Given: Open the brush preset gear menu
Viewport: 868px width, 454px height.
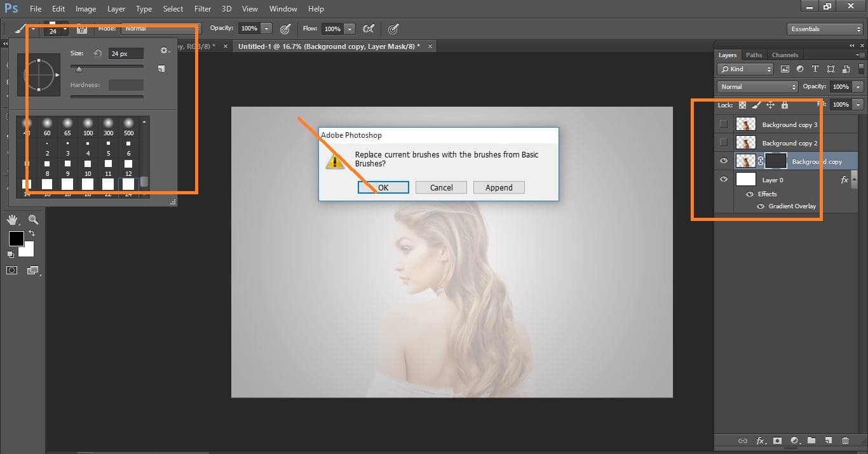Looking at the screenshot, I should (164, 50).
